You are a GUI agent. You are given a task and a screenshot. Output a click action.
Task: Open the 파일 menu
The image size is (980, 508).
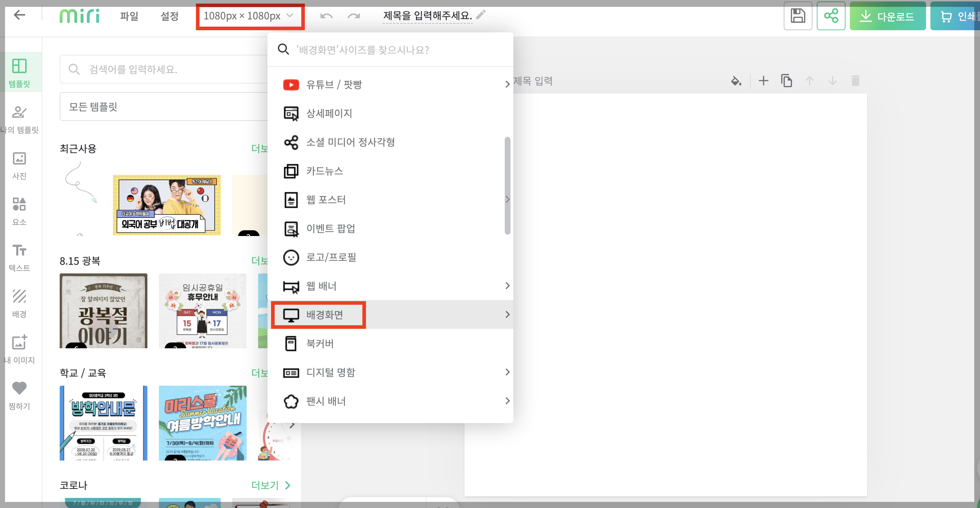coord(129,16)
